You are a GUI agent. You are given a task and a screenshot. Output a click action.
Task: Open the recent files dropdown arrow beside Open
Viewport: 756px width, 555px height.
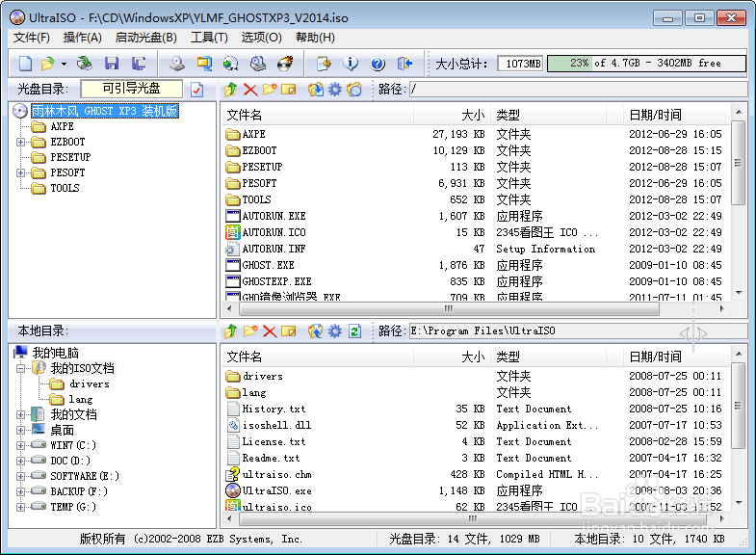point(64,64)
